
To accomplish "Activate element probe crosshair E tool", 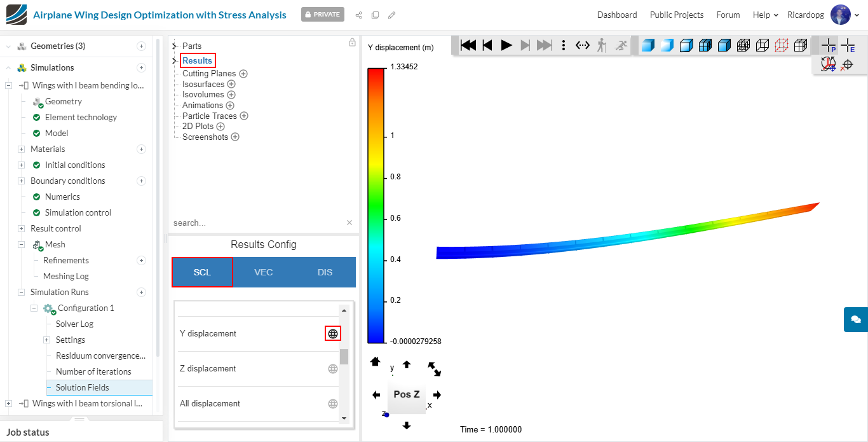I will point(848,46).
